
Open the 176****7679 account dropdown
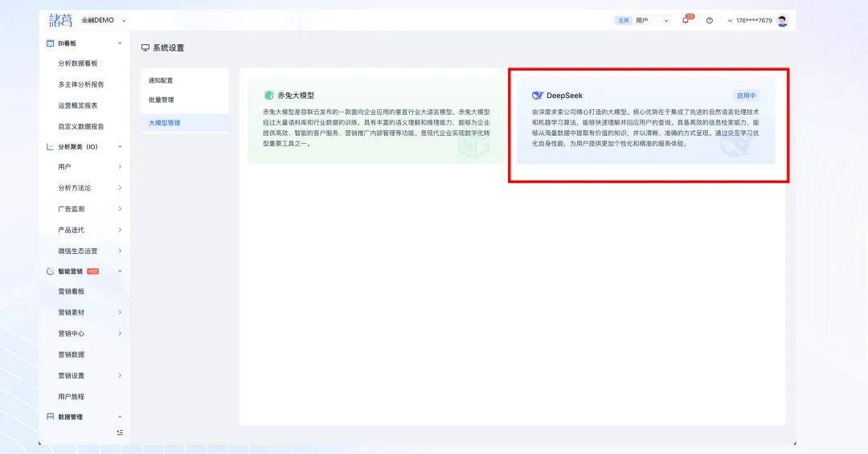pyautogui.click(x=750, y=20)
